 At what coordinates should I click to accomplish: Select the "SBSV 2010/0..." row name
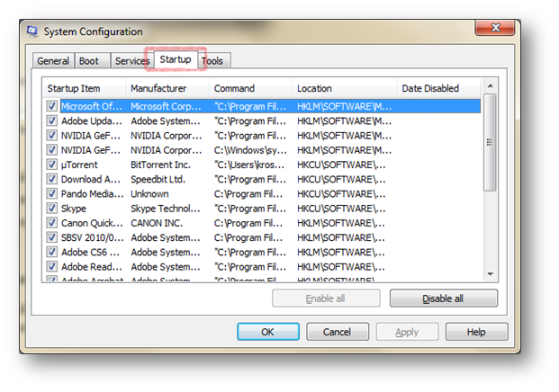[93, 238]
